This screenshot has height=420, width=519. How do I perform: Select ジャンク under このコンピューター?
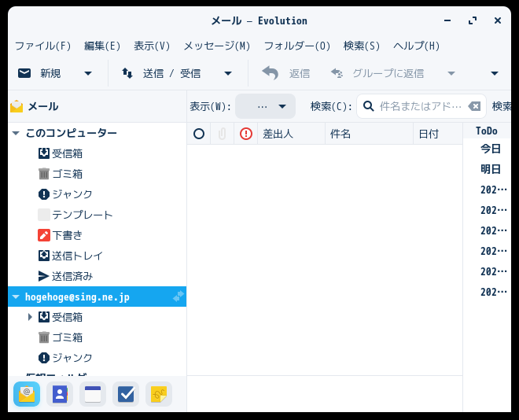[97, 194]
